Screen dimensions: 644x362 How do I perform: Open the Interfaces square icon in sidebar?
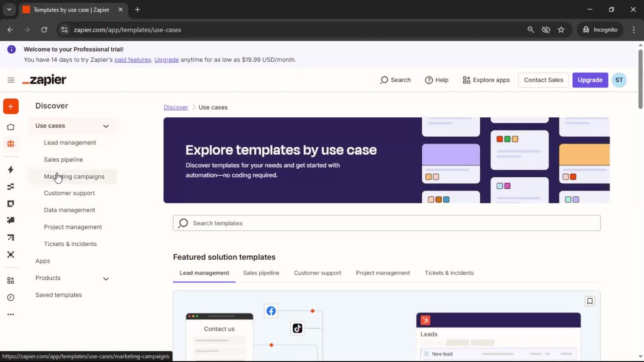pos(11,204)
